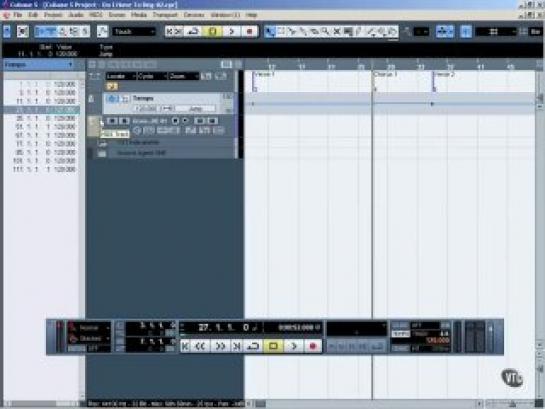
Task: Select the Line tool
Action: [371, 32]
